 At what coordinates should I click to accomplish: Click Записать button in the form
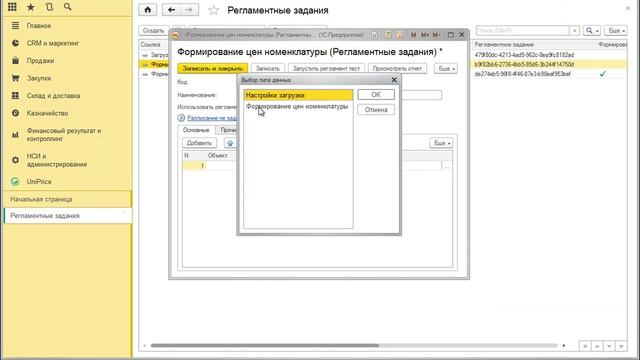(268, 69)
